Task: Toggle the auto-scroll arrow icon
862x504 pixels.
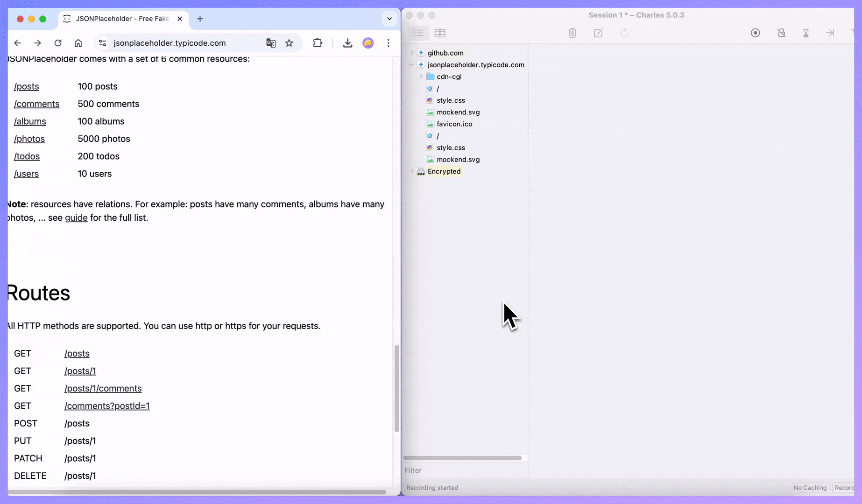Action: click(x=831, y=33)
